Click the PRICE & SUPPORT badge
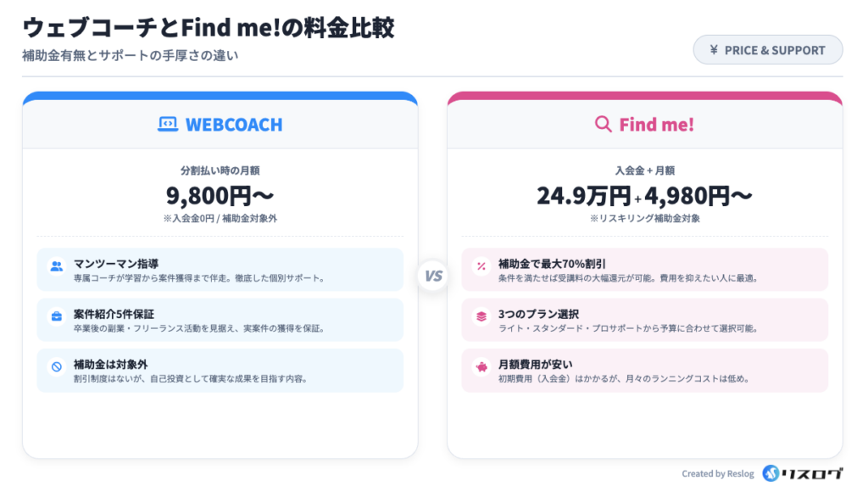 pos(768,50)
